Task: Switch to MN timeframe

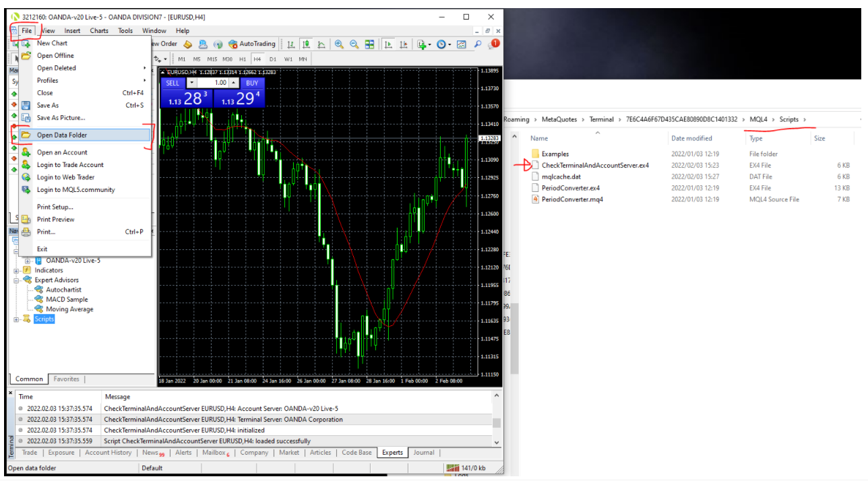Action: tap(303, 59)
